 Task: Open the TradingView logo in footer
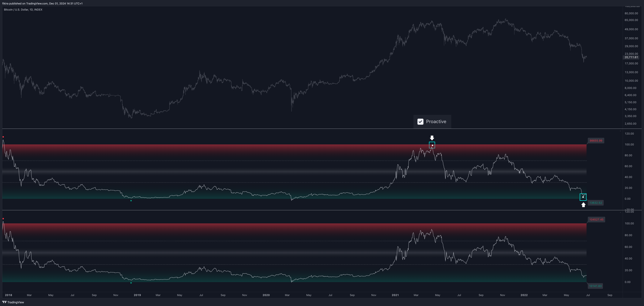coord(13,302)
